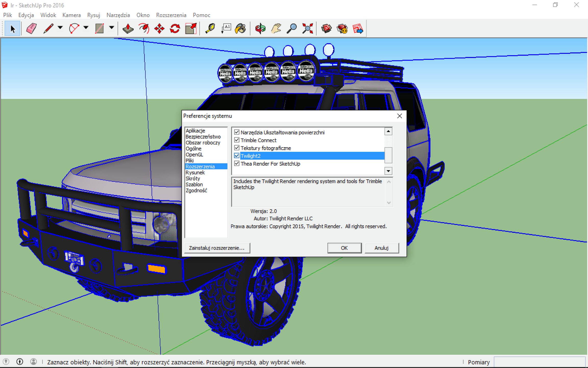The height and width of the screenshot is (368, 588).
Task: Confirm preferences with the OK button
Action: tap(344, 248)
